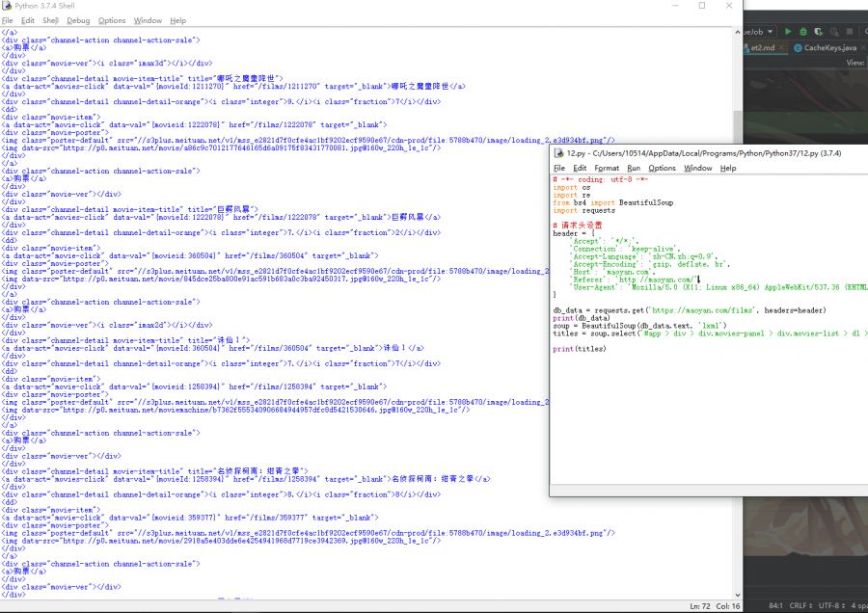868x613 pixels.
Task: Click 'db_data = requests.get' line in editor
Action: point(690,310)
